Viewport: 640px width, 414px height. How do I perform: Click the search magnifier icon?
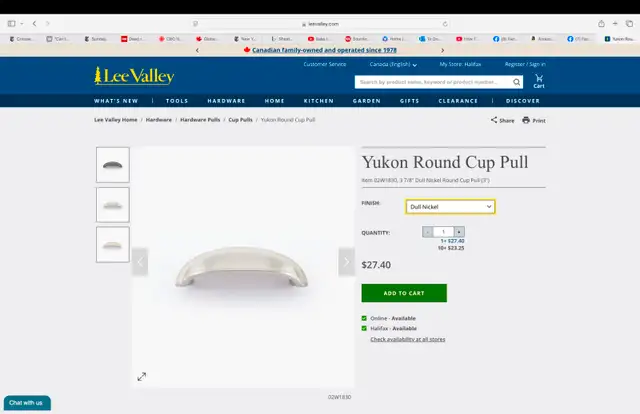pyautogui.click(x=516, y=82)
